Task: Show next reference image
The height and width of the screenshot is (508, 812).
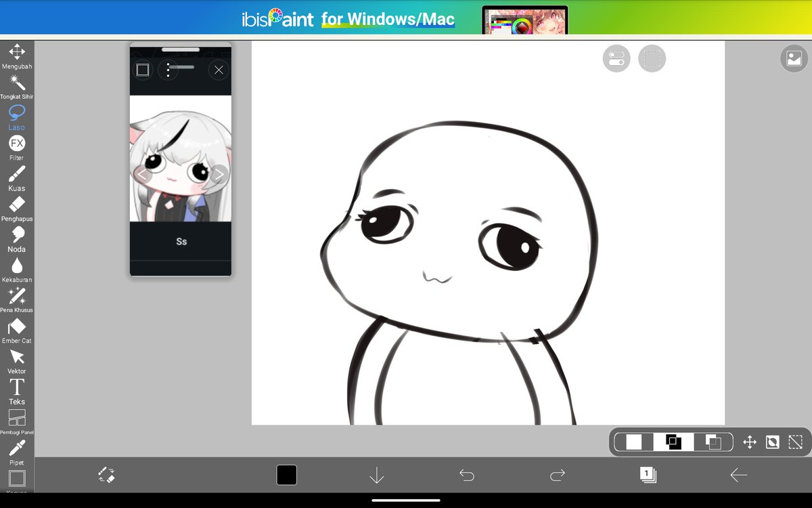Action: tap(219, 175)
